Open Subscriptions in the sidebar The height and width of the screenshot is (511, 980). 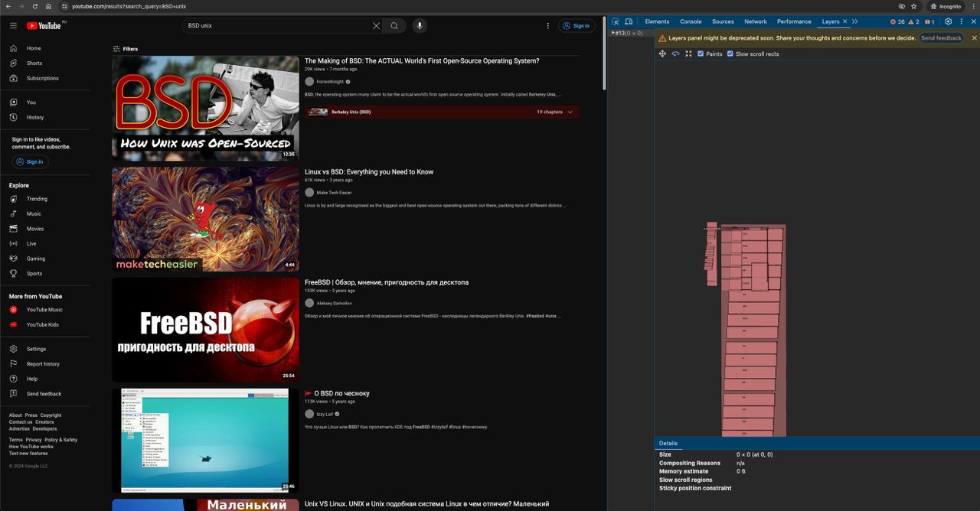point(47,78)
